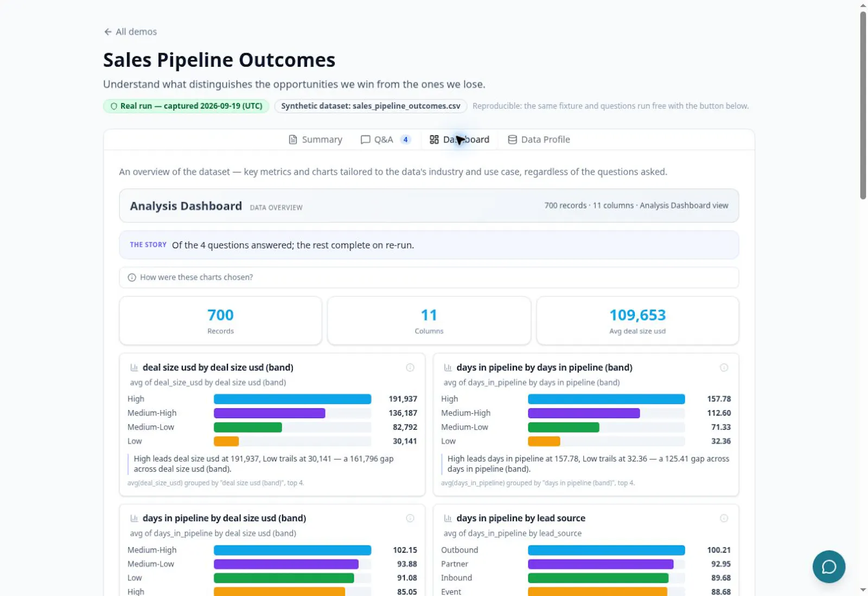
Task: Click the Low value 32.36
Action: 721,441
